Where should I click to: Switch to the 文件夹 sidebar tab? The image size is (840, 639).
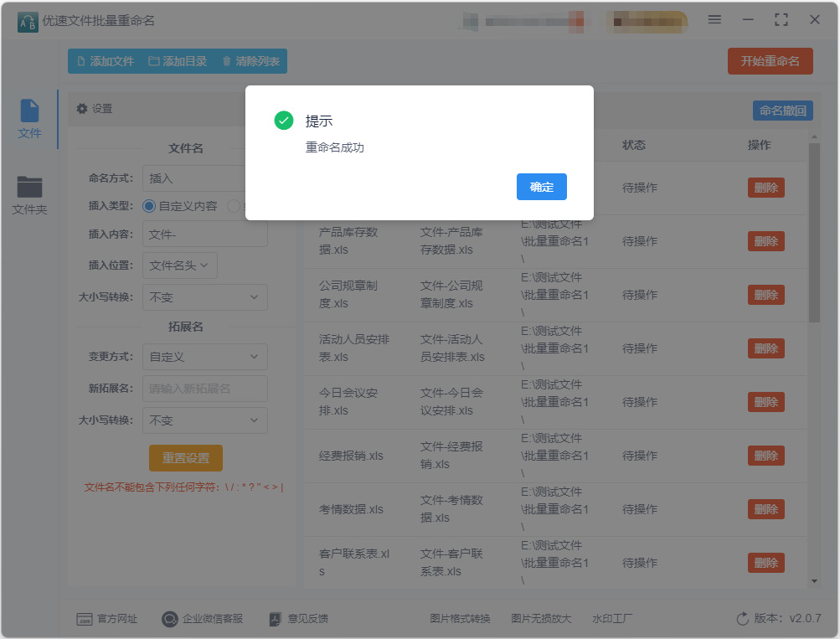pyautogui.click(x=29, y=195)
